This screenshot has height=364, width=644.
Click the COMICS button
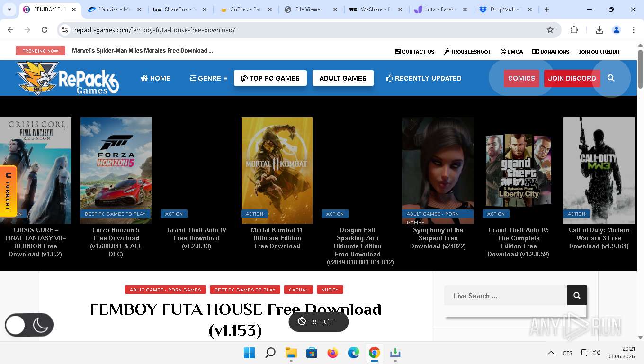click(x=521, y=78)
